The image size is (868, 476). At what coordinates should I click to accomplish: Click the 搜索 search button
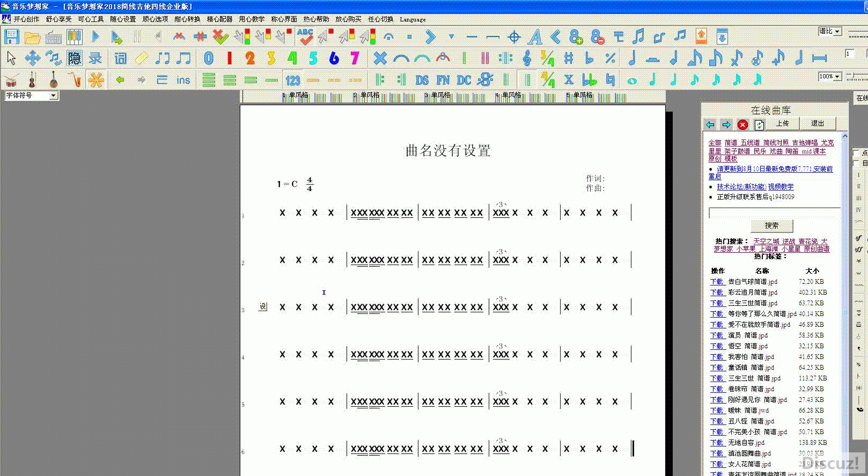click(x=771, y=225)
